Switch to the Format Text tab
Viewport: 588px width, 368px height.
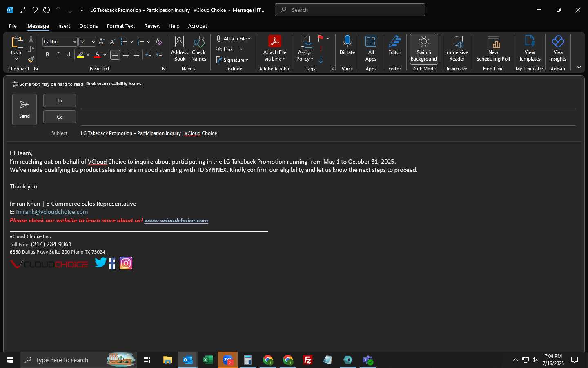(121, 26)
